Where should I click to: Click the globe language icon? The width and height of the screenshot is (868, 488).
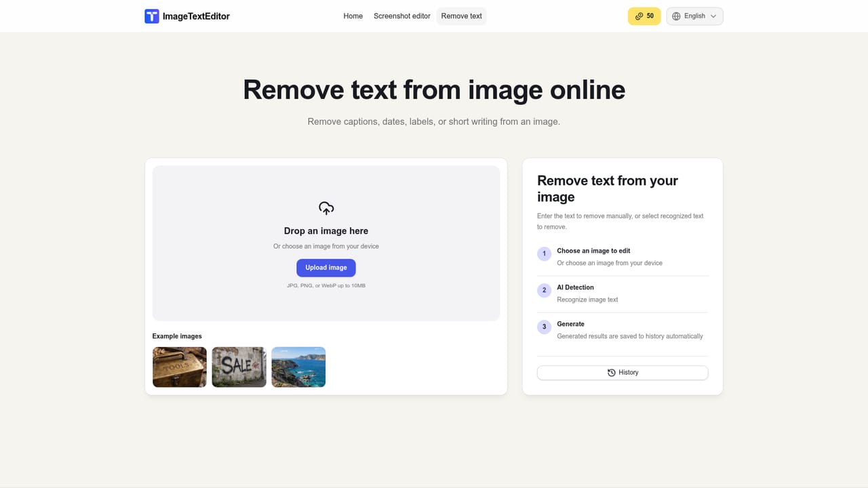tap(676, 16)
